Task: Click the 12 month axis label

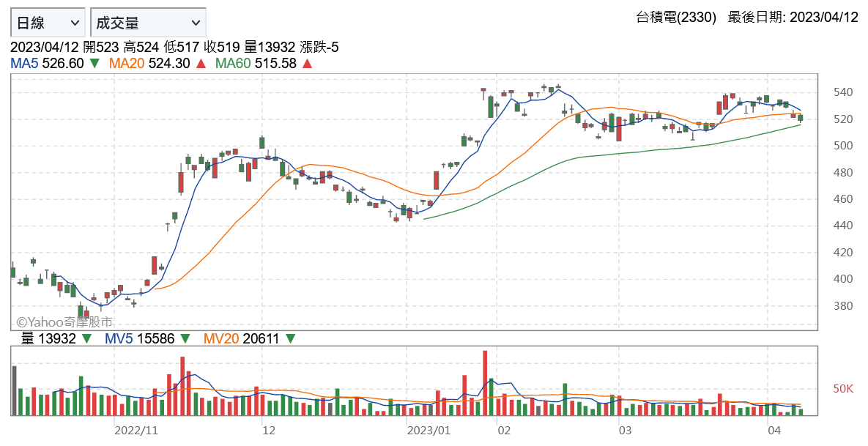Action: pos(269,430)
